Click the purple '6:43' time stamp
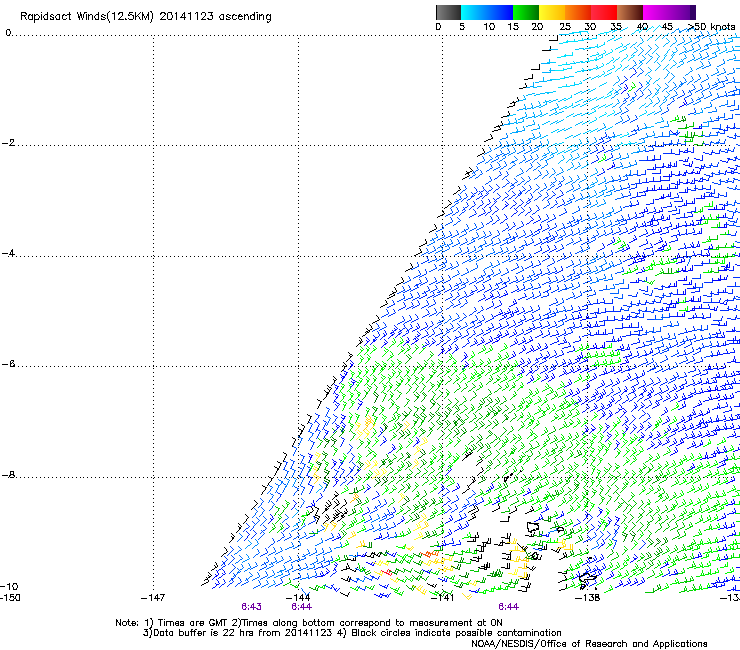The image size is (740, 650). (x=251, y=607)
